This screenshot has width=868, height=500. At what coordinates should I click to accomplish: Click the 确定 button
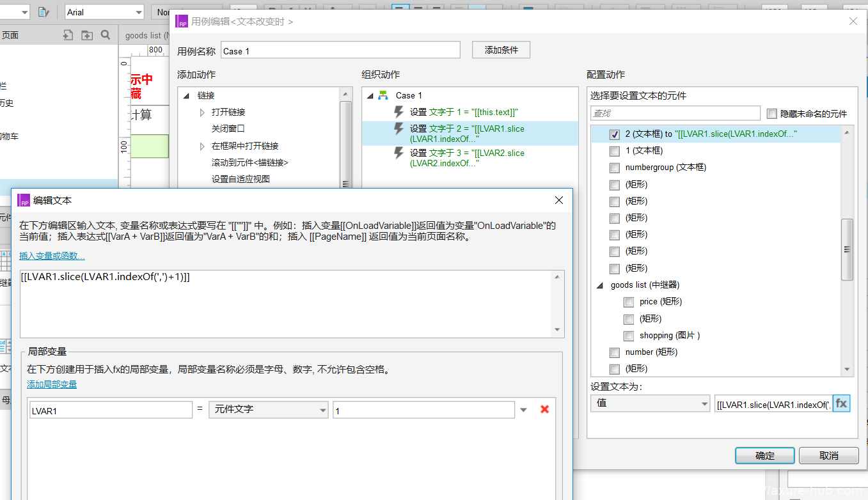(765, 456)
